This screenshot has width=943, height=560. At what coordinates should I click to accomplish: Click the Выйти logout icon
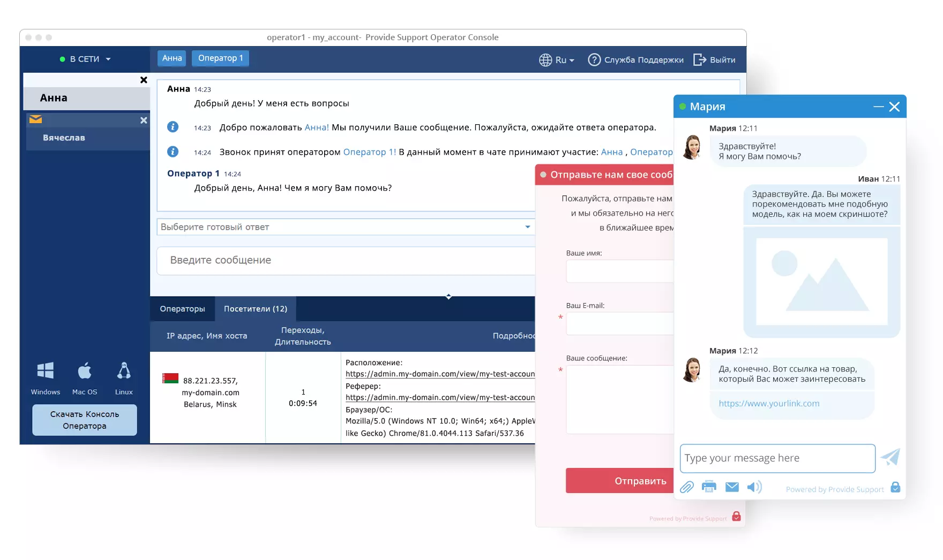click(699, 59)
